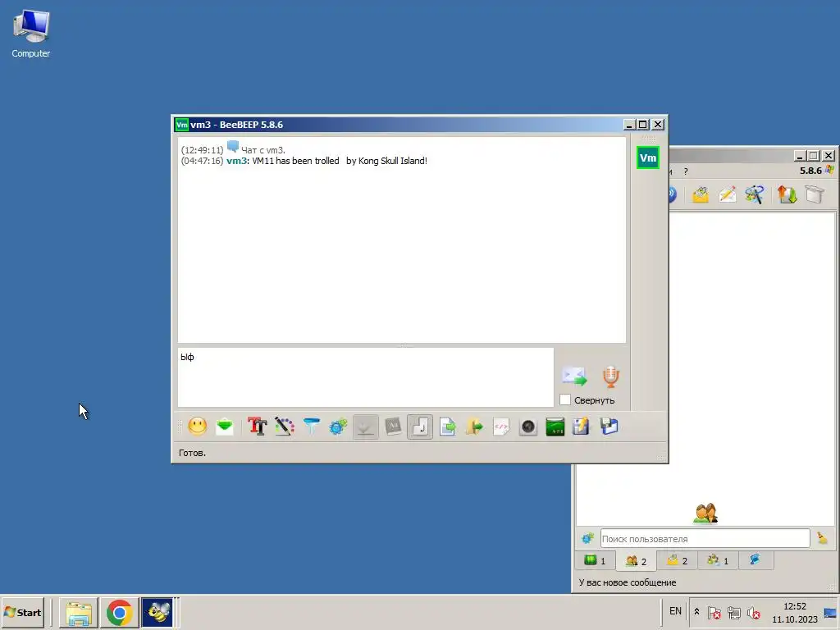This screenshot has width=840, height=630.
Task: Launch Google Chrome from taskbar
Action: pos(119,613)
